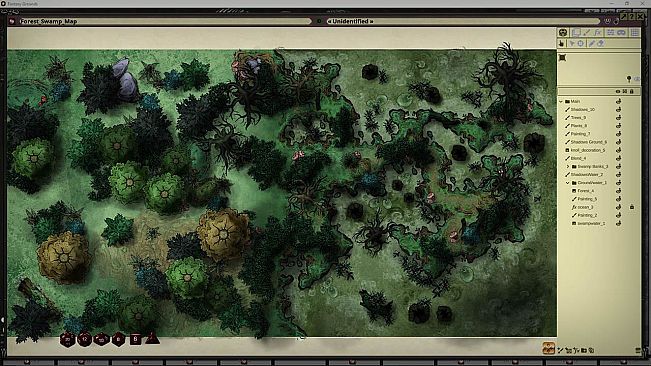Roll the d8 die
This screenshot has width=651, height=366.
pos(118,339)
